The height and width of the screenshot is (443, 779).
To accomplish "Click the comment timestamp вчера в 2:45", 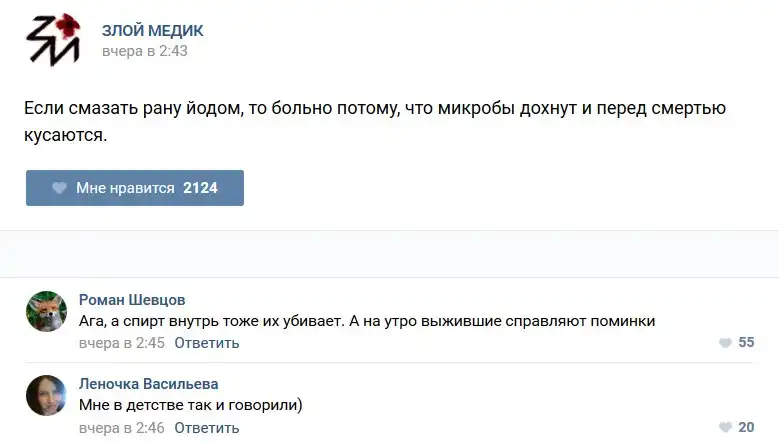I will pyautogui.click(x=122, y=343).
